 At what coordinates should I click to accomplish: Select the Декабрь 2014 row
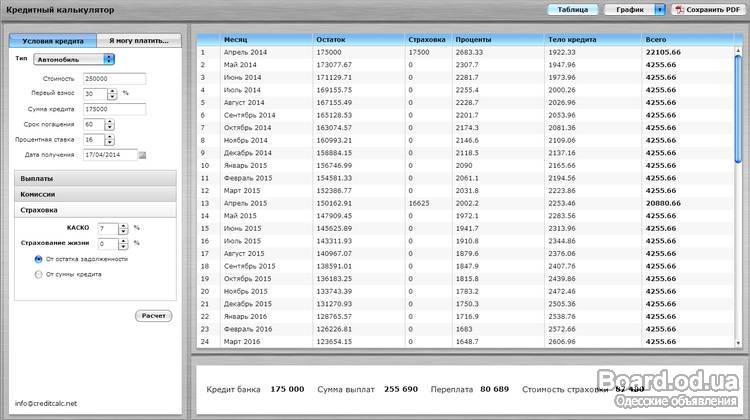[x=465, y=153]
